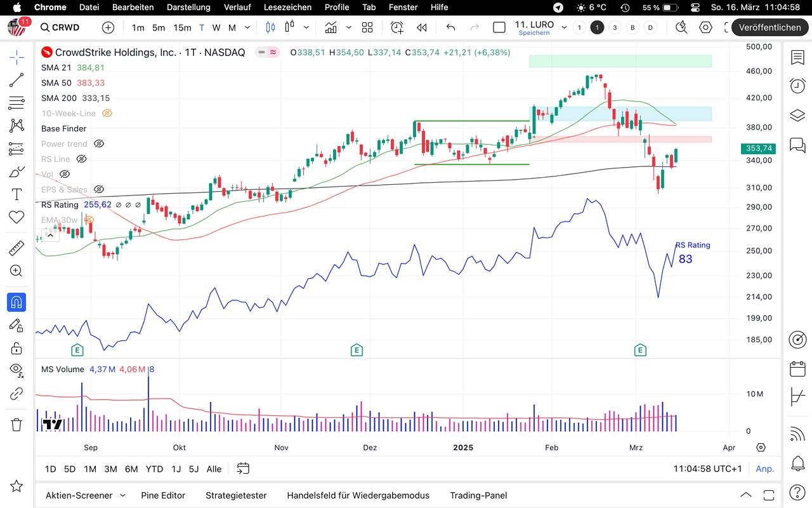The height and width of the screenshot is (508, 812).
Task: Open the Bar Replay rewind icon
Action: [421, 27]
